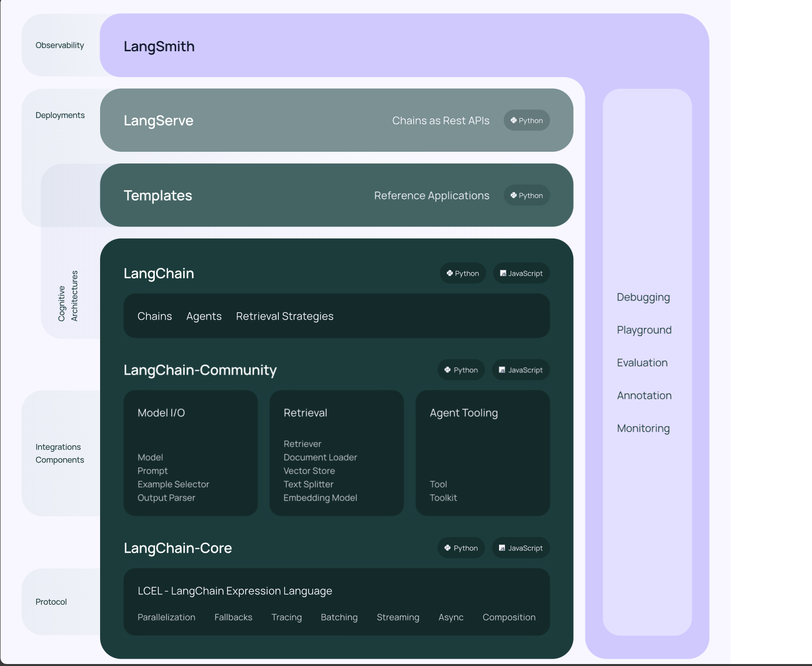Click 'Debugging' in the LangSmith column
This screenshot has width=812, height=666.
[644, 297]
